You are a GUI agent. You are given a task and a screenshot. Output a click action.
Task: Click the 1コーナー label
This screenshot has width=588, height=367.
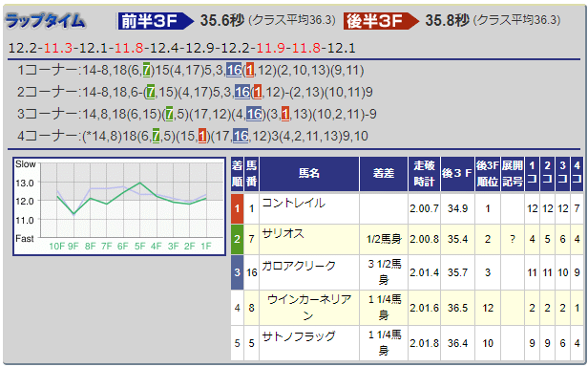point(48,70)
